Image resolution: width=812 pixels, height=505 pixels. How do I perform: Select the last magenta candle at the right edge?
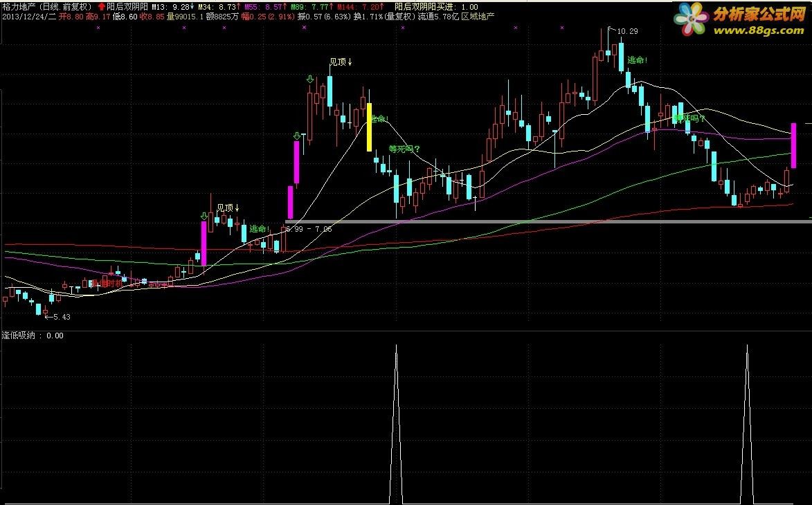[793, 145]
